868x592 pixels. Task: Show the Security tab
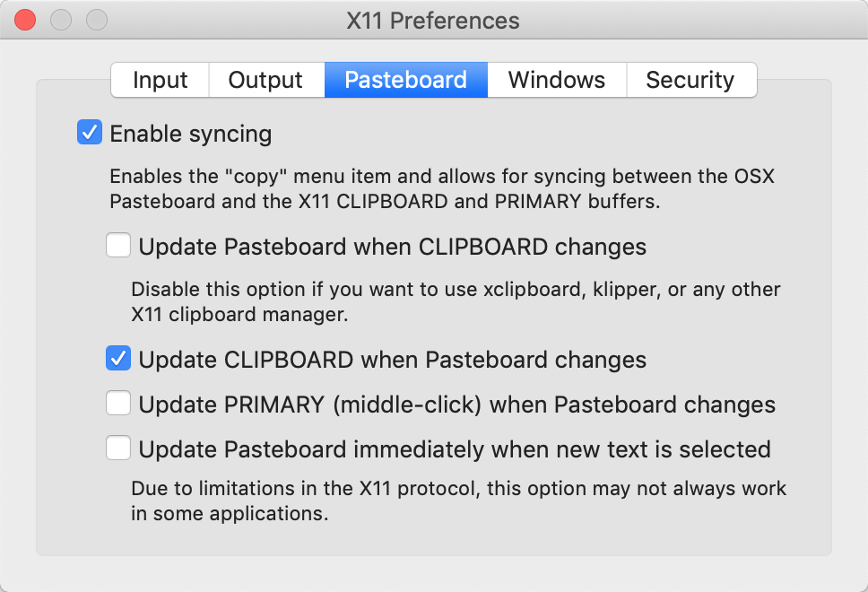click(690, 80)
